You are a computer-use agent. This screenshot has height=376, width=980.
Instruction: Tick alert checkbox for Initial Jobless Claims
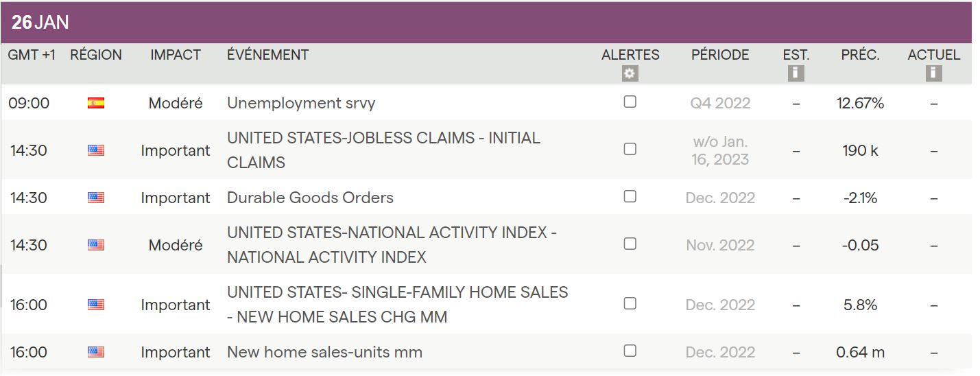(x=630, y=149)
